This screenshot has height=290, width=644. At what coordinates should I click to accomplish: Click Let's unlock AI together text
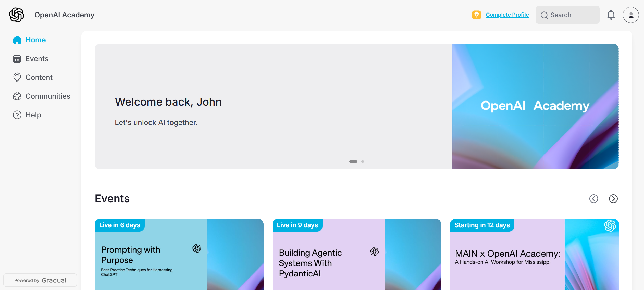coord(156,122)
